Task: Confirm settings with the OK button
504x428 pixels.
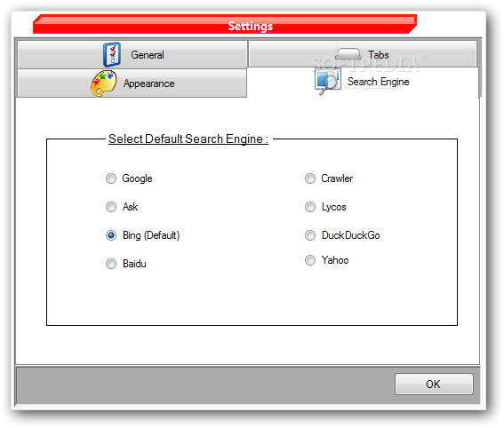Action: click(x=434, y=384)
